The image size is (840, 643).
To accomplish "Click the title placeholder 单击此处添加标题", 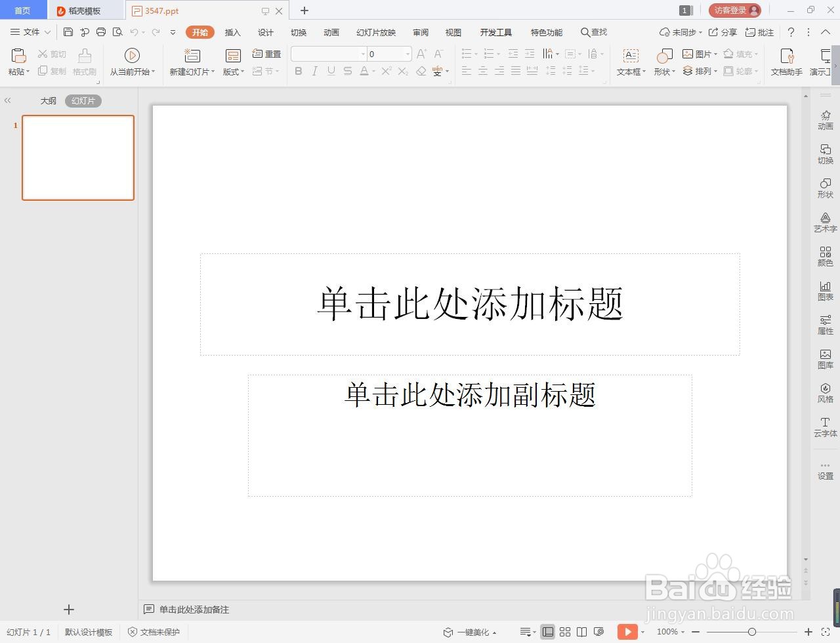I will pos(470,304).
